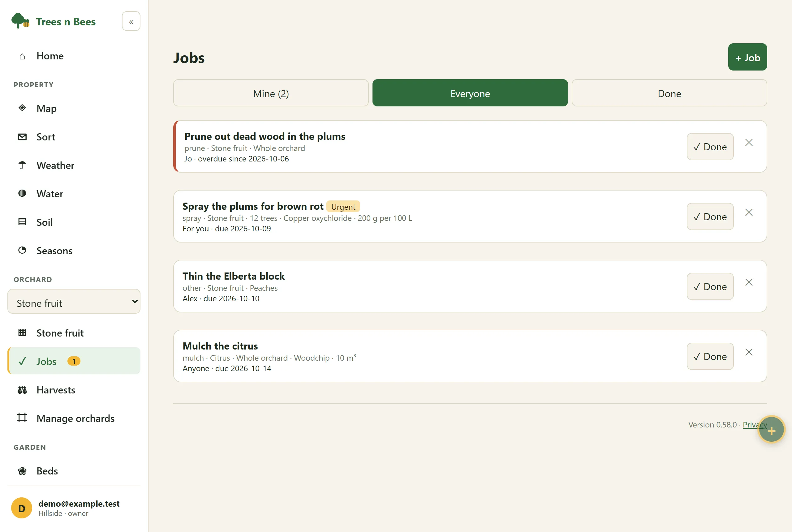Open the Stone fruit orchard dropdown
792x532 pixels.
tap(74, 302)
